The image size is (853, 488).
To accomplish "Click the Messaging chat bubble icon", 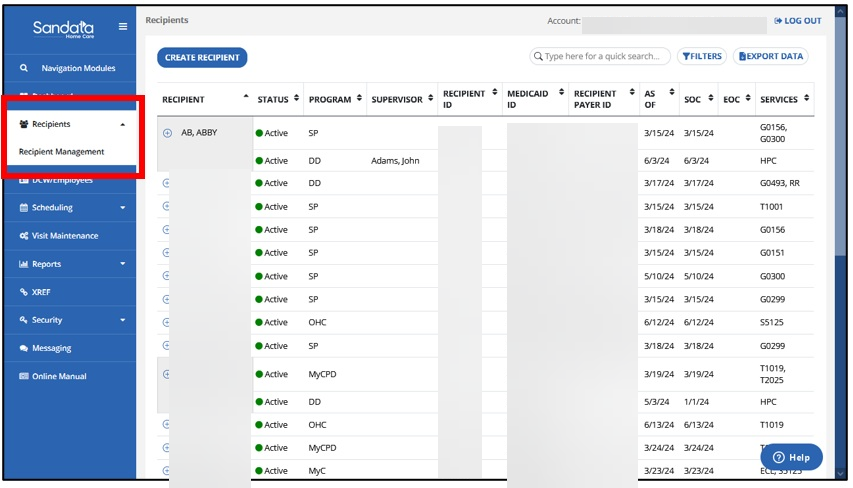I will (24, 348).
